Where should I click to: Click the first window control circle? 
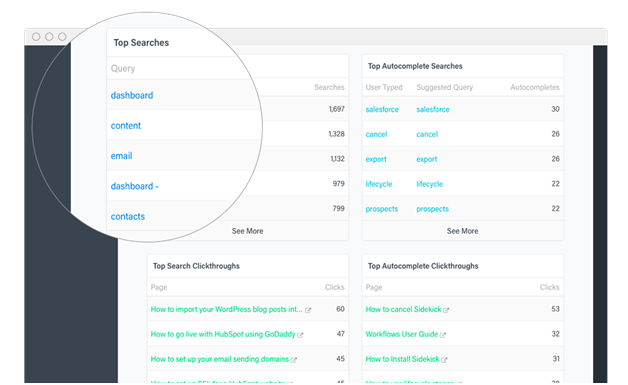(36, 37)
